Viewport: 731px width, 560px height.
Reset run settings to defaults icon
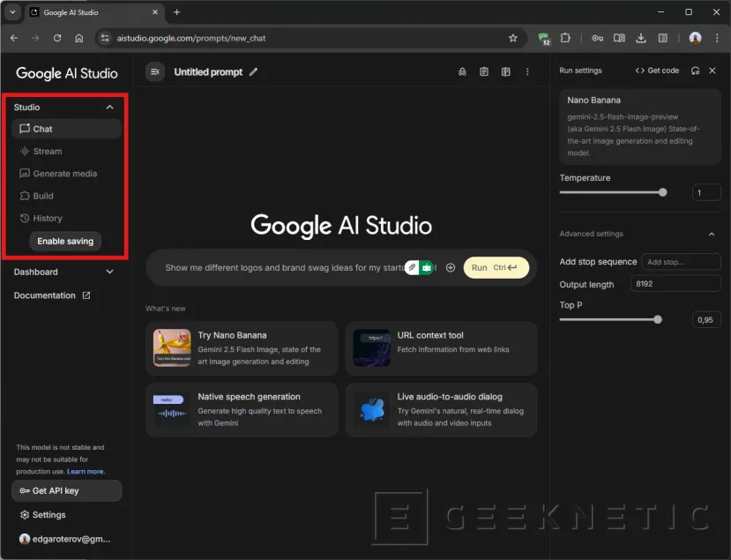(695, 71)
